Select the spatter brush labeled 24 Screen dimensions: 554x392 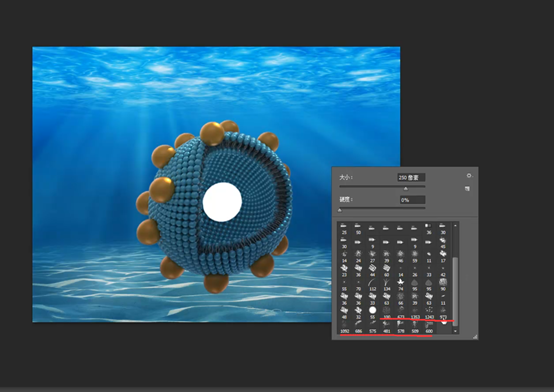(358, 257)
